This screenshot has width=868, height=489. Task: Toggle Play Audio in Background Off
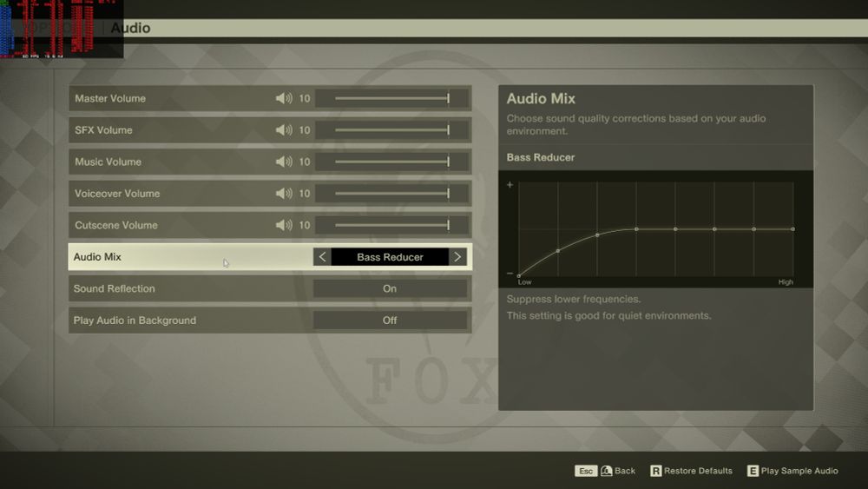click(390, 320)
